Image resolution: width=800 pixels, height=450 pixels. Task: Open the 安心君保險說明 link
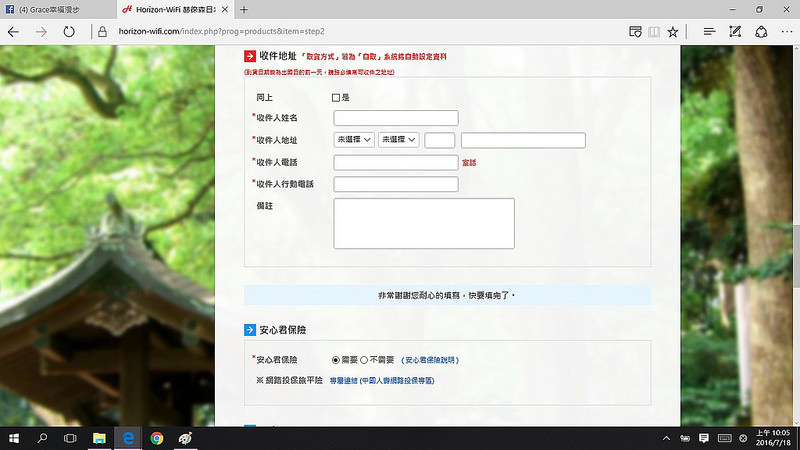click(x=430, y=360)
